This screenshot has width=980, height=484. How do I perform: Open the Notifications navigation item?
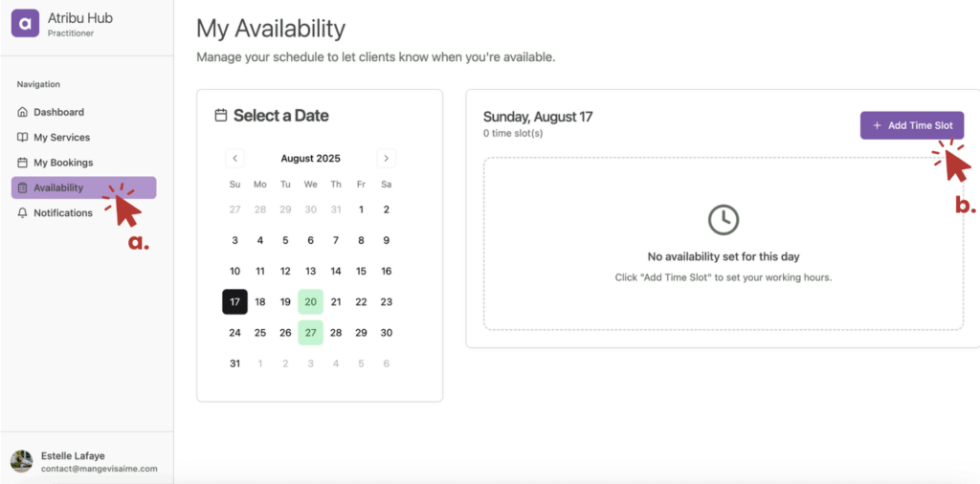(63, 213)
